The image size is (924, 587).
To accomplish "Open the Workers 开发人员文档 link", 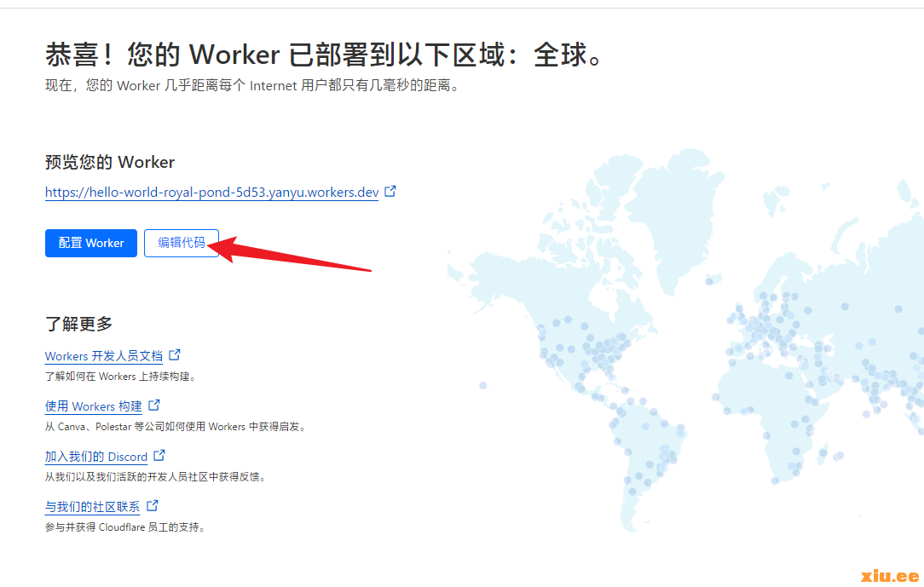I will 103,356.
